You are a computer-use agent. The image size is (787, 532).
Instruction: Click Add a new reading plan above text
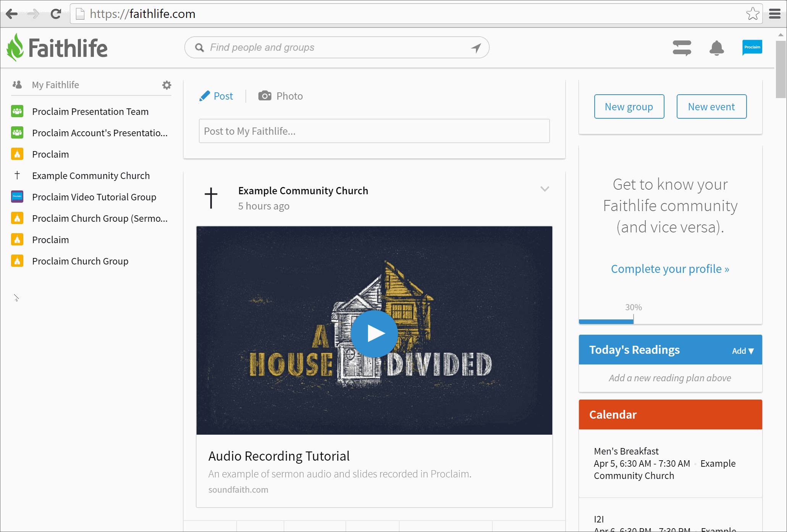(670, 378)
